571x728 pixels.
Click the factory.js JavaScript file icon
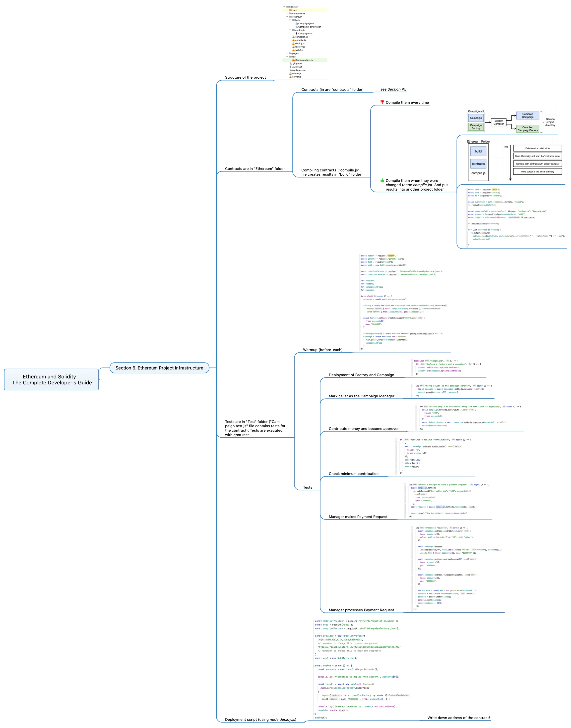click(x=294, y=47)
